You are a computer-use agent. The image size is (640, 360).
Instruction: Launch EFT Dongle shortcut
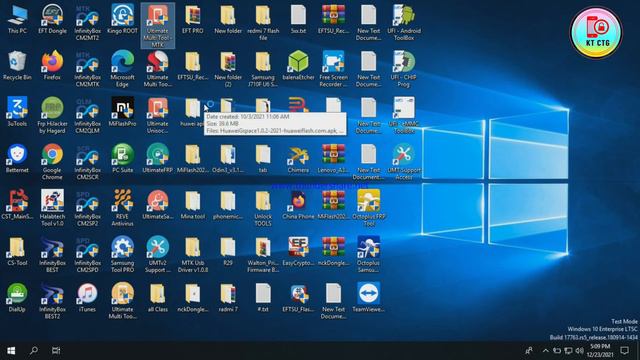[x=52, y=20]
